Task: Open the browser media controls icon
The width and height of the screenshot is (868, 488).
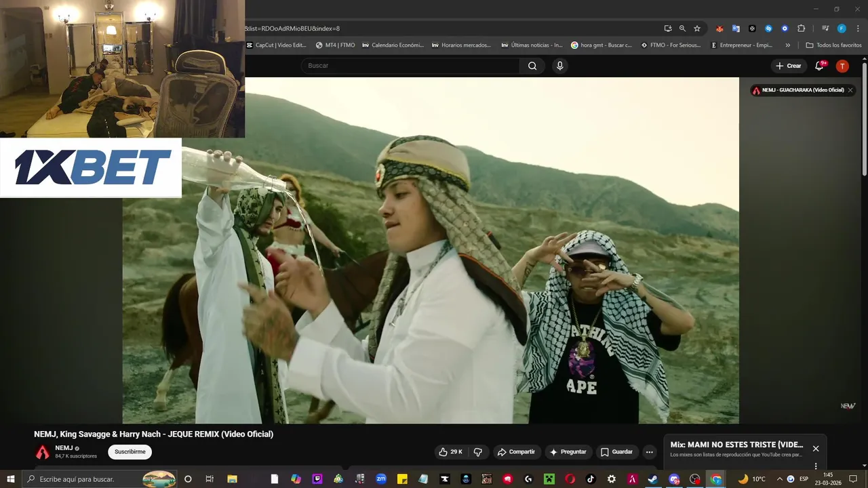Action: point(825,28)
